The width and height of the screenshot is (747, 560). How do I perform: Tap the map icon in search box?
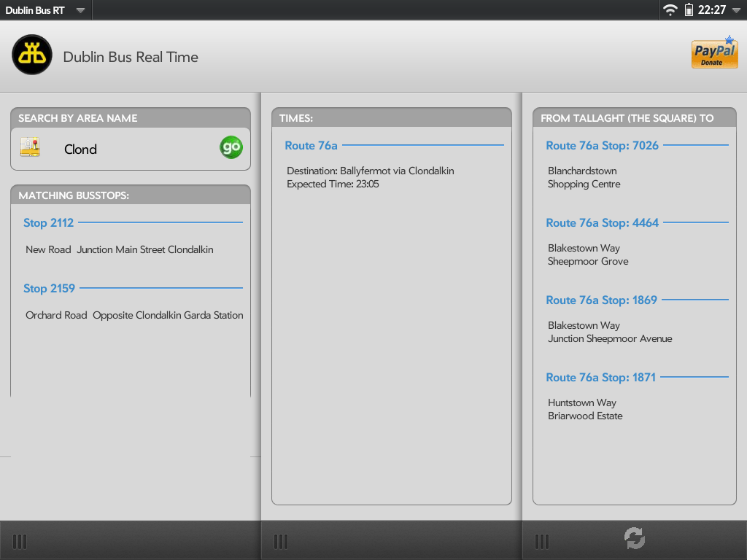[29, 147]
